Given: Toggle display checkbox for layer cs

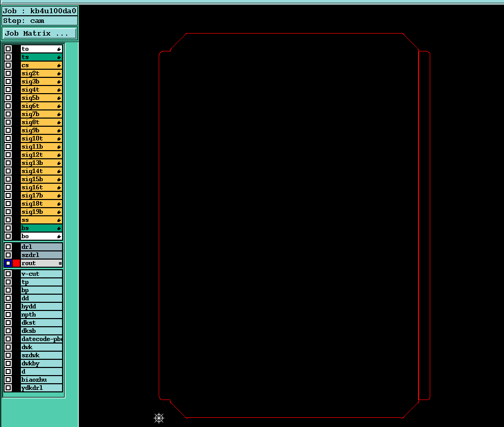Looking at the screenshot, I should click(x=8, y=65).
